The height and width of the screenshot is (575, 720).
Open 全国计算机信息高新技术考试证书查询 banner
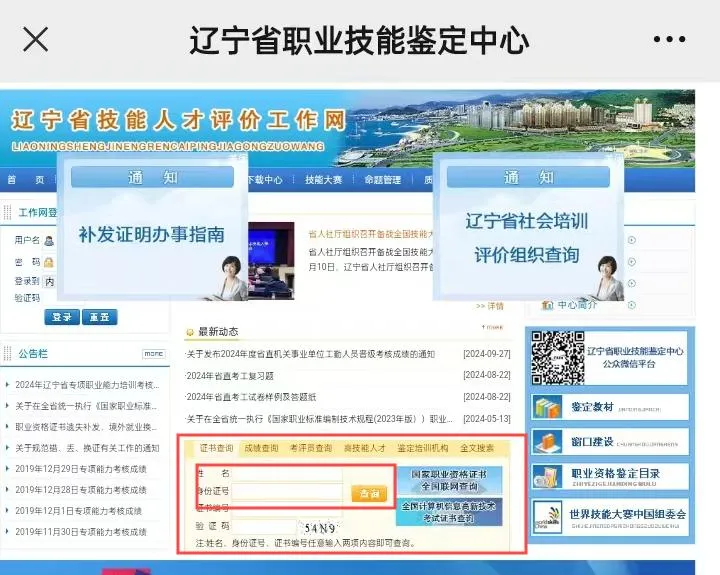point(449,512)
